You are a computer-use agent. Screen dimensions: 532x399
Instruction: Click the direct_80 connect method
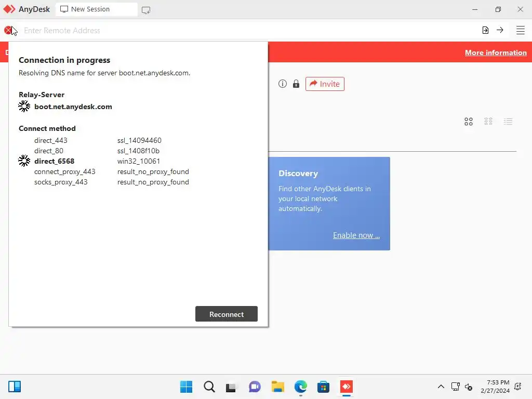click(48, 151)
